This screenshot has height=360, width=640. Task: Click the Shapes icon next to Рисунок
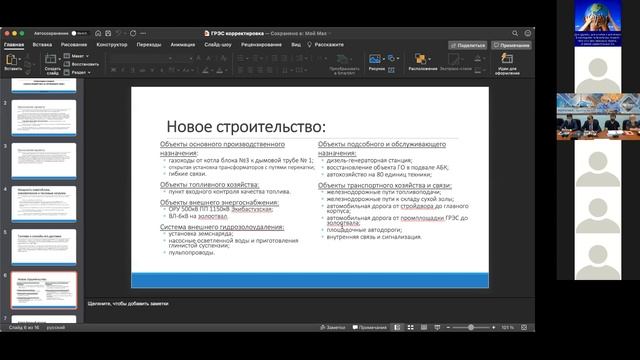click(391, 58)
